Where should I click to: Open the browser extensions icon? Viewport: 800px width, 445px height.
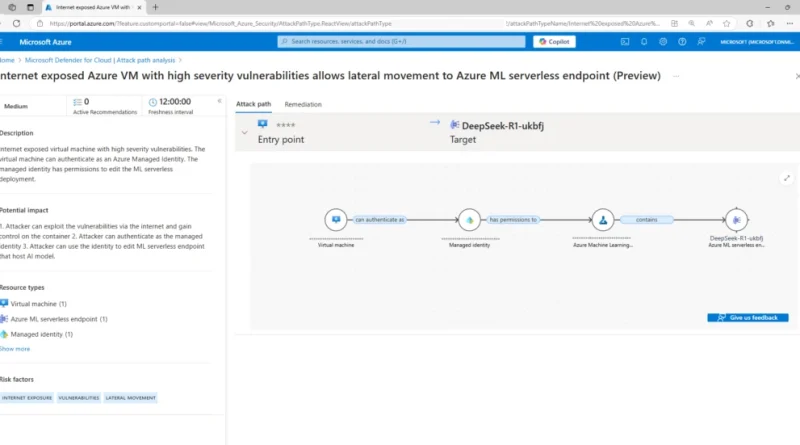(x=749, y=23)
